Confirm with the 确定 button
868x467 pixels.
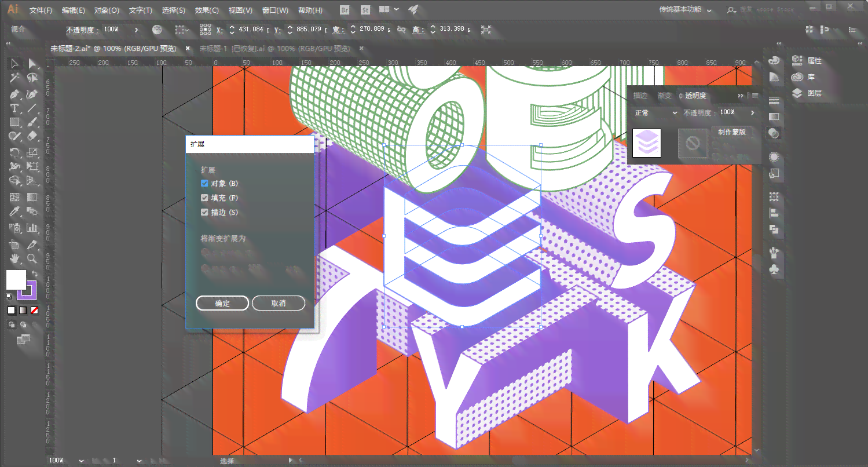222,303
